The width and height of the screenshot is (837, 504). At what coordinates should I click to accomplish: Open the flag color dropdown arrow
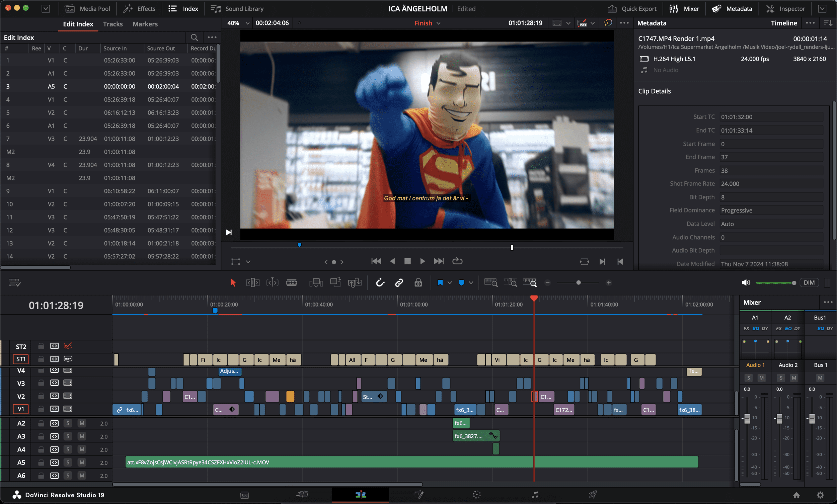point(450,283)
